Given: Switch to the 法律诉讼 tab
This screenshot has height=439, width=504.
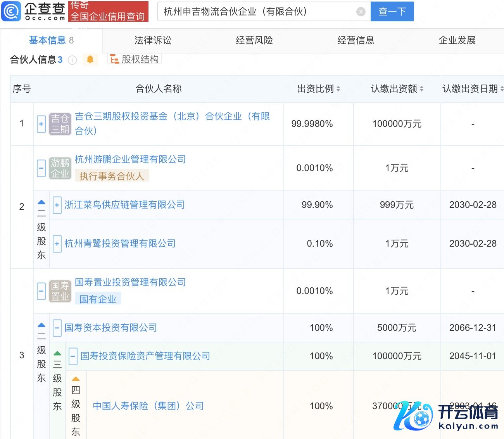Looking at the screenshot, I should click(153, 40).
